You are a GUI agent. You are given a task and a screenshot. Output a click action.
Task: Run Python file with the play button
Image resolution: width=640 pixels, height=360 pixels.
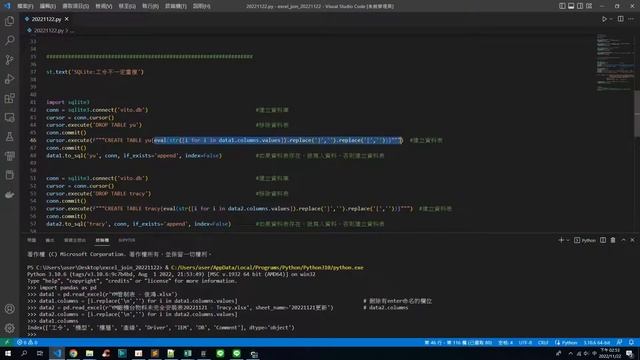click(x=604, y=19)
